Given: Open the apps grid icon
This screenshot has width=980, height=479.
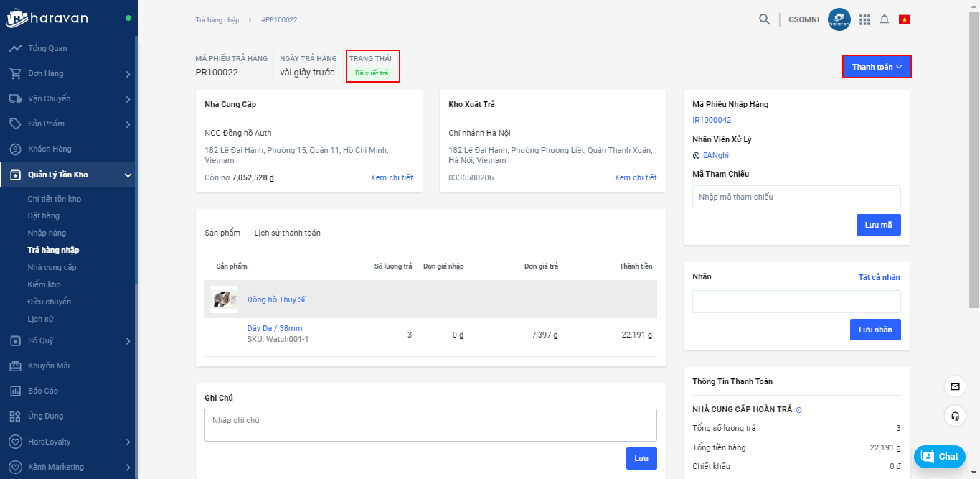Looking at the screenshot, I should [x=864, y=19].
